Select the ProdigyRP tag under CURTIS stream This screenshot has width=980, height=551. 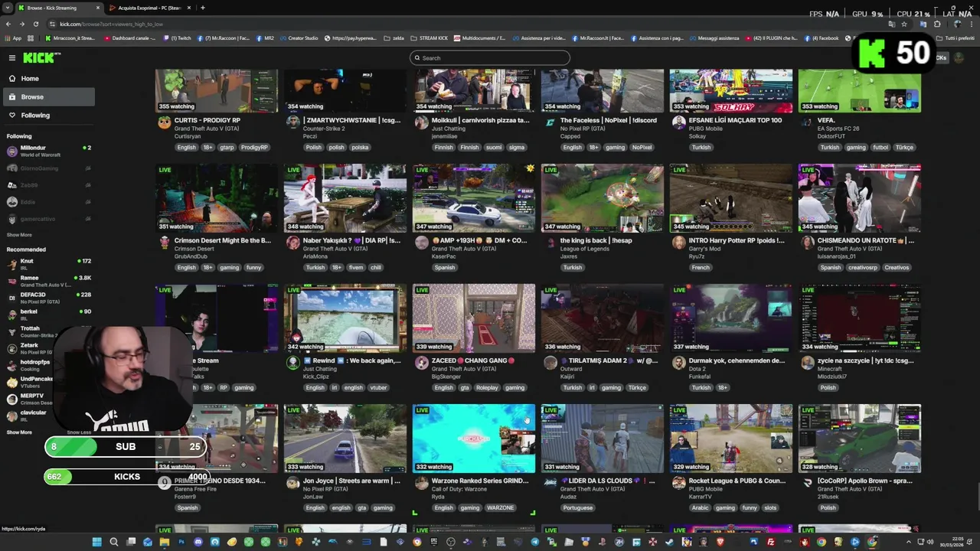[254, 148]
